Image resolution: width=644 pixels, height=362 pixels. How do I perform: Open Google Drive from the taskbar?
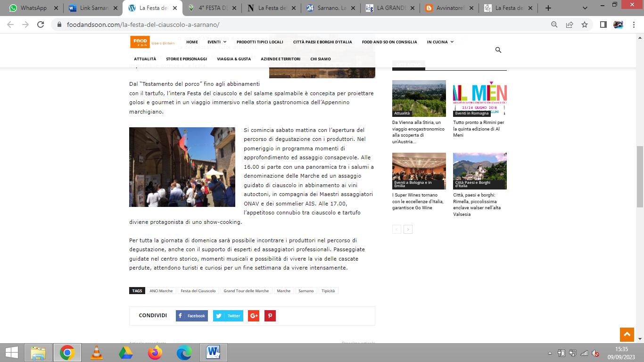[x=126, y=353]
